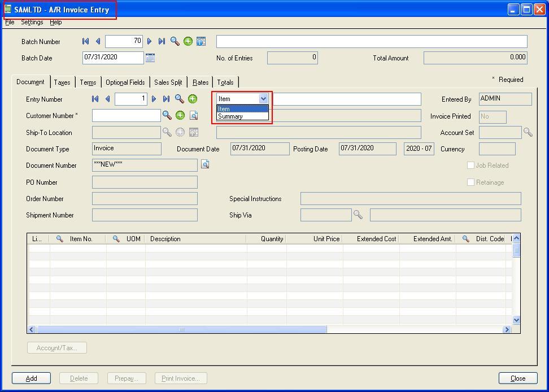Select Summary from the dropdown list

coord(230,116)
